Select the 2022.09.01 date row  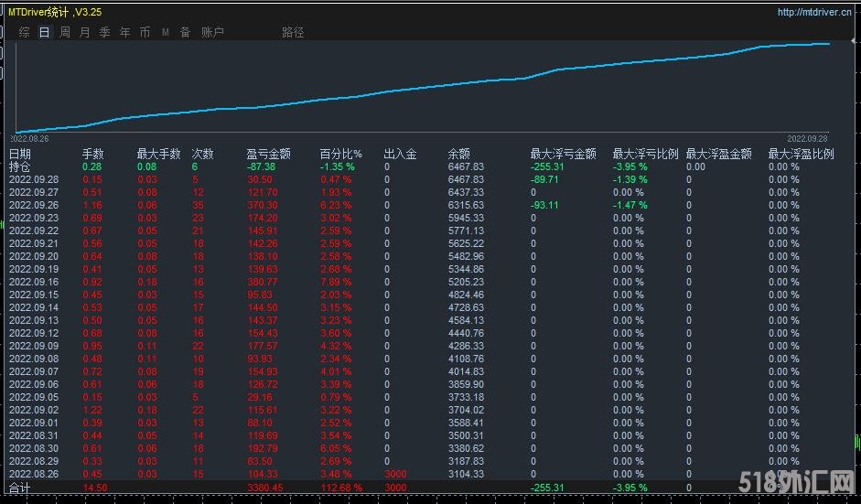click(34, 423)
